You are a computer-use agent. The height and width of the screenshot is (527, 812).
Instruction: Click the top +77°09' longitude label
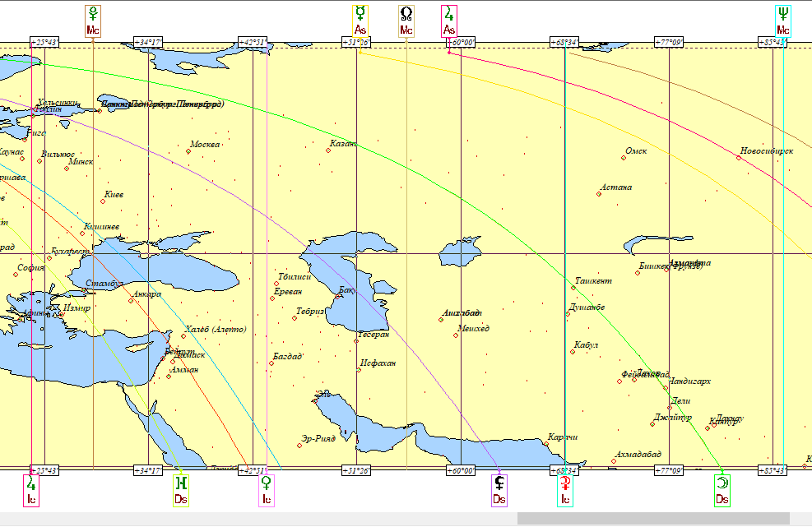point(669,43)
